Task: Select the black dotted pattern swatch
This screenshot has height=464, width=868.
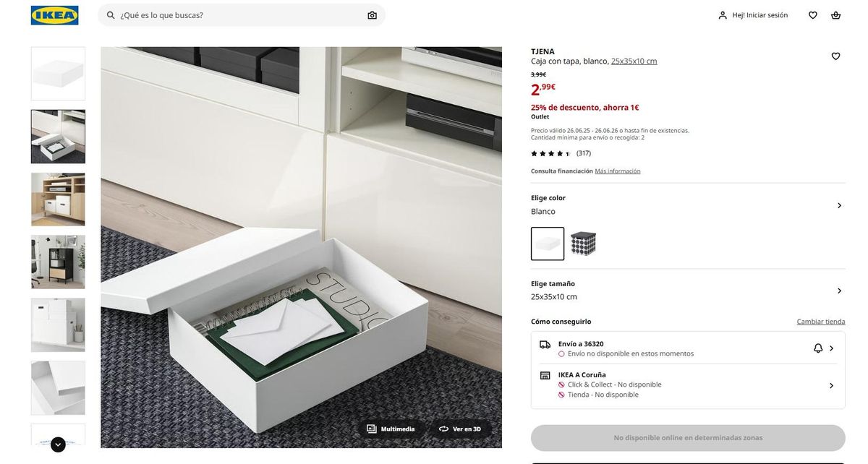Action: coord(583,244)
